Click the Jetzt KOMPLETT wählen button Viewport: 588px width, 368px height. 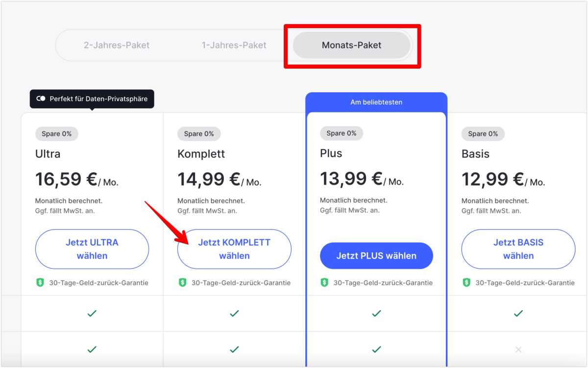234,249
